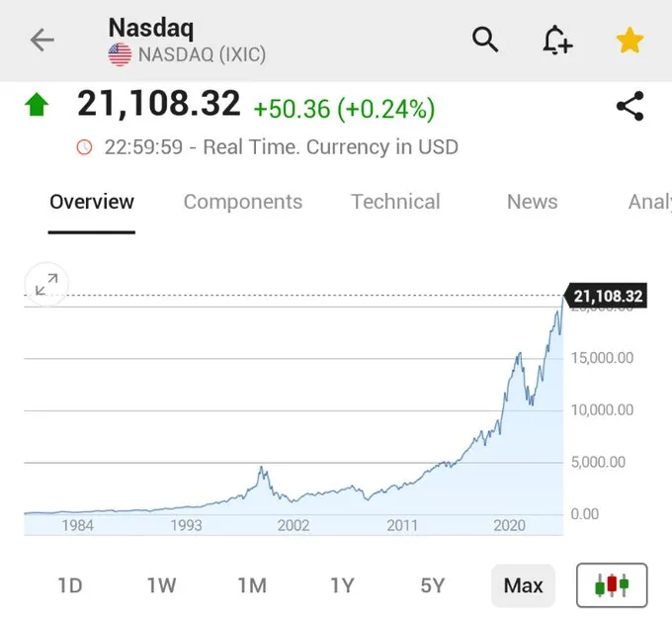Toggle the yellow favorite star
Image resolution: width=672 pixels, height=621 pixels.
630,41
